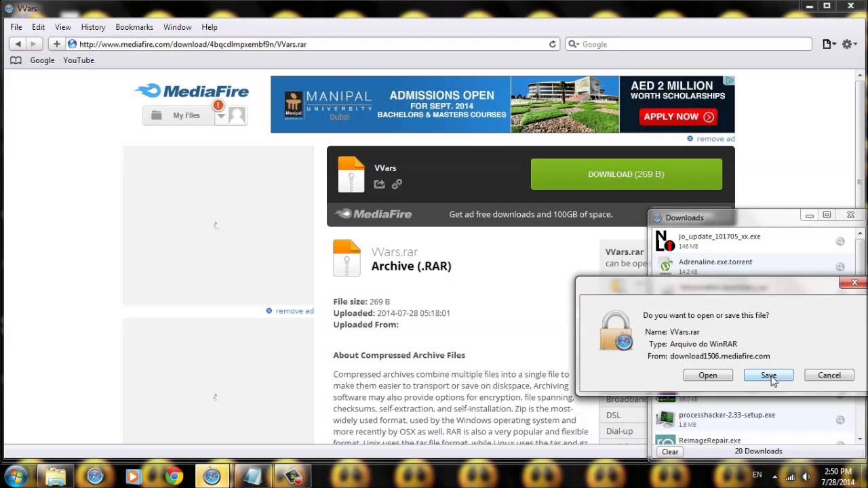Click the padlock Safari icon in dialog
This screenshot has height=488, width=868.
(616, 331)
